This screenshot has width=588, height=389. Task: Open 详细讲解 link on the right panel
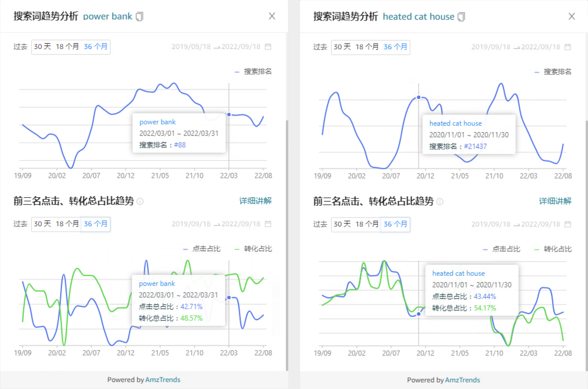555,201
